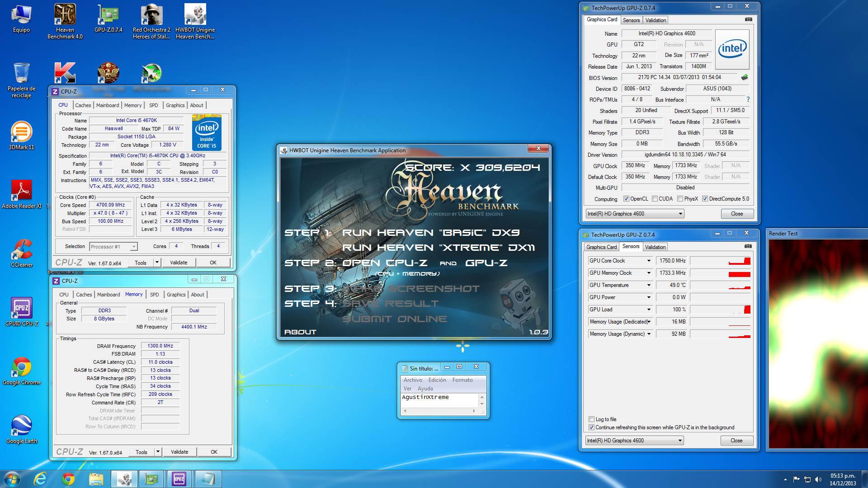Open Windows Start button
The width and height of the screenshot is (868, 488).
pos(12,479)
